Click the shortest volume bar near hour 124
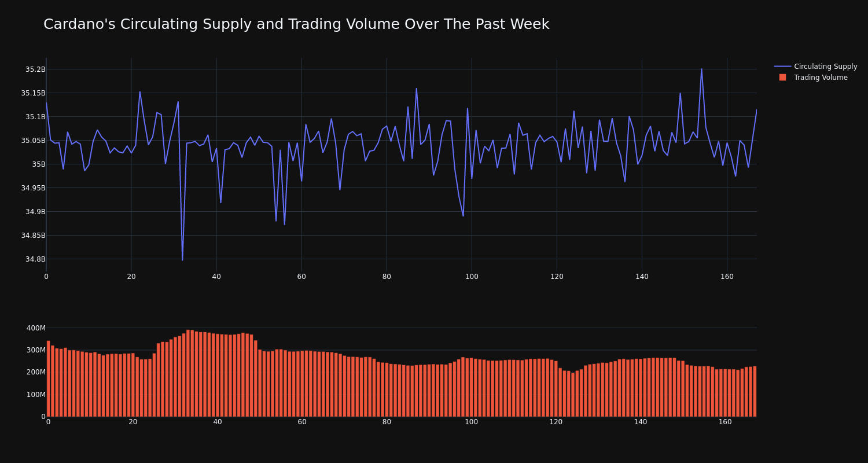 click(x=573, y=395)
